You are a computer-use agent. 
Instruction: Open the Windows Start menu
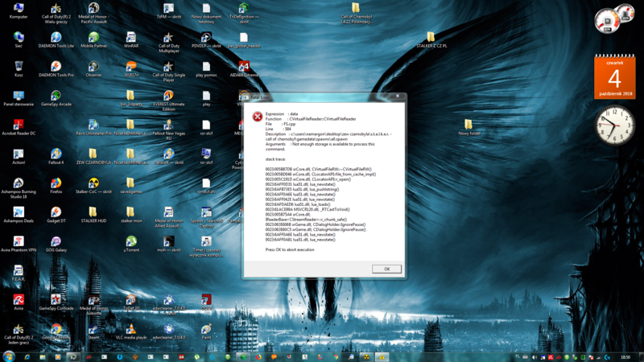[9, 356]
